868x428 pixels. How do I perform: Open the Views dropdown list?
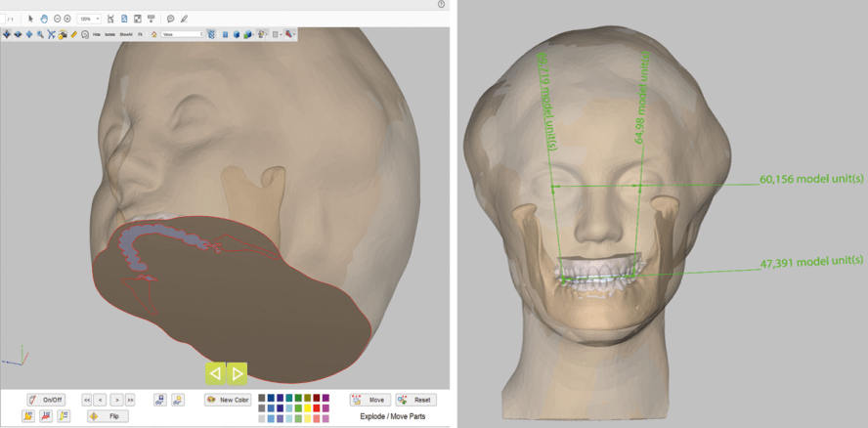click(182, 34)
